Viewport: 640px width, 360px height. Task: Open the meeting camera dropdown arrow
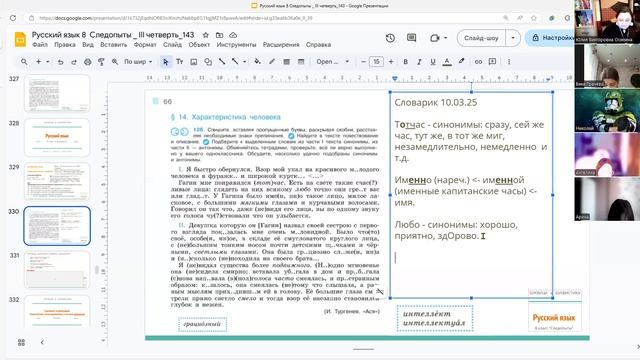click(445, 38)
